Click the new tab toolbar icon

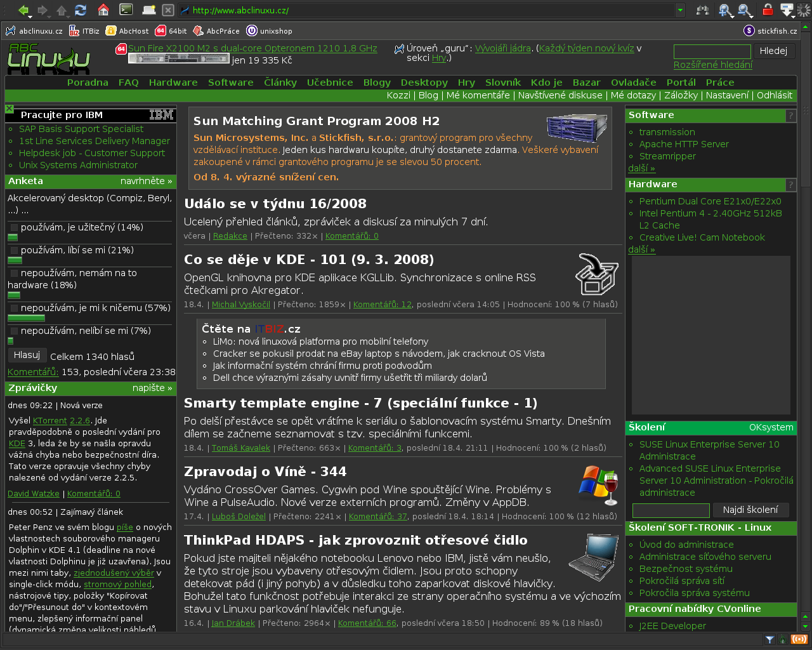(149, 10)
